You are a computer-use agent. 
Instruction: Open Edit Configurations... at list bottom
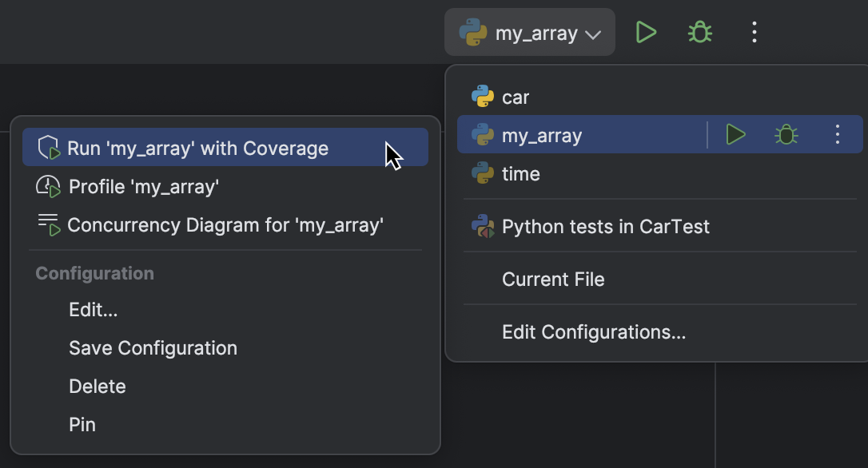tap(594, 331)
